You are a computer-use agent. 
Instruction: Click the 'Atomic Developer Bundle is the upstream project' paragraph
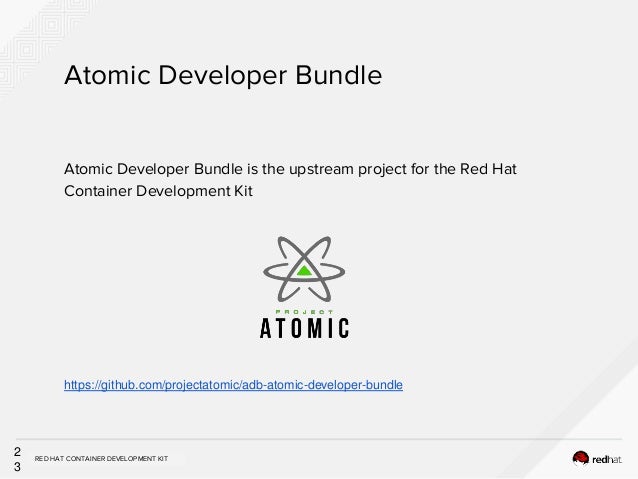(x=290, y=180)
